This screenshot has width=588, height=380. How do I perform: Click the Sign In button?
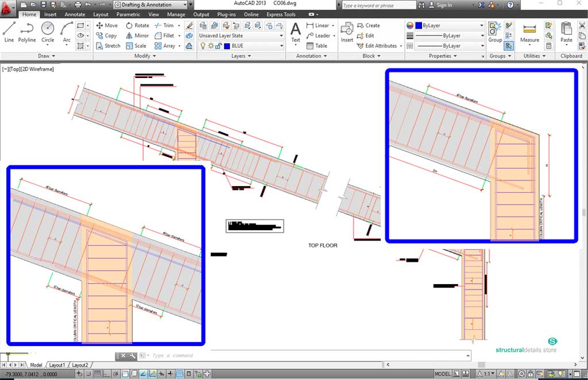click(444, 5)
